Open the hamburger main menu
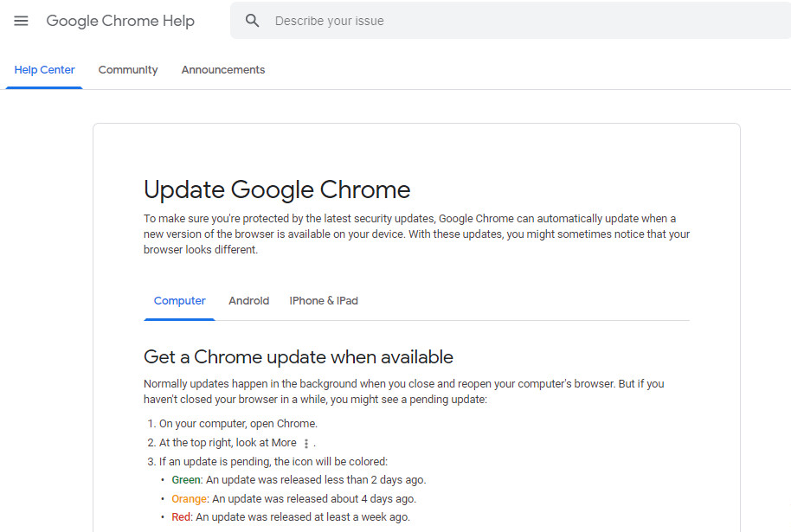Image resolution: width=791 pixels, height=532 pixels. (x=21, y=21)
